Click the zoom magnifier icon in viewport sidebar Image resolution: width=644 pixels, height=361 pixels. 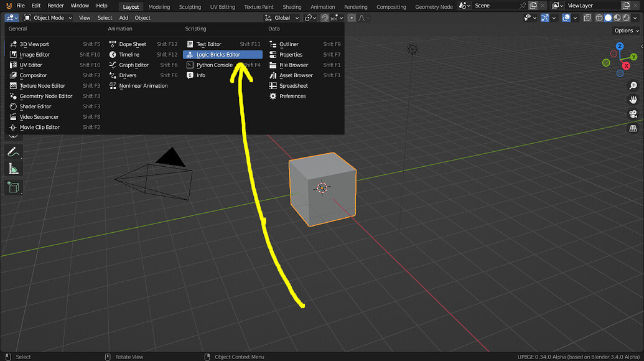click(634, 85)
